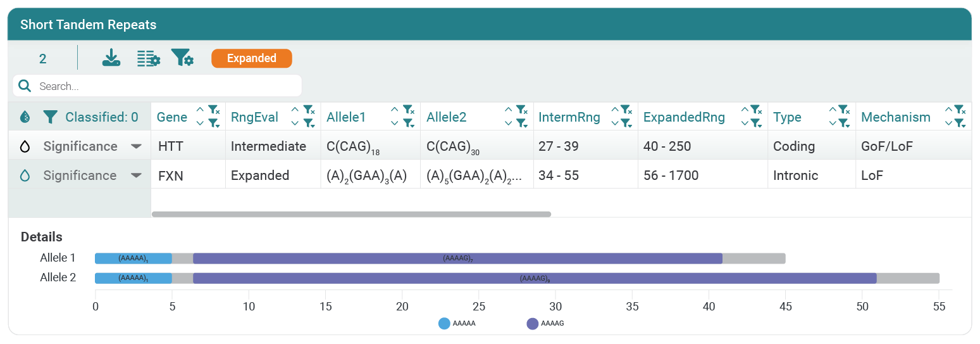Toggle AAAAA legend series visibility
The image size is (980, 344).
pos(457,324)
